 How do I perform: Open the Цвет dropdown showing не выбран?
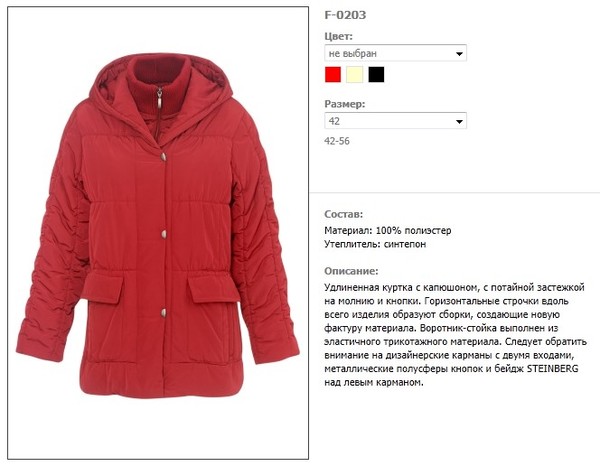click(395, 53)
